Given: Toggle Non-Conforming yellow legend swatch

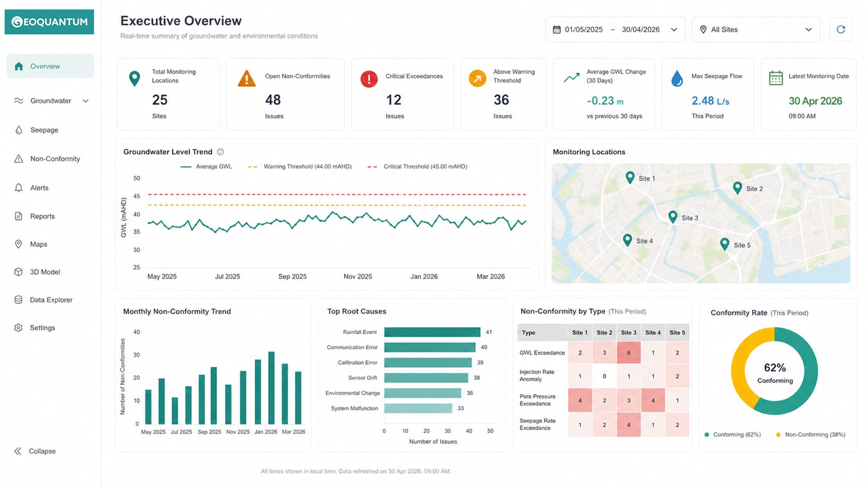Looking at the screenshot, I should (x=778, y=435).
